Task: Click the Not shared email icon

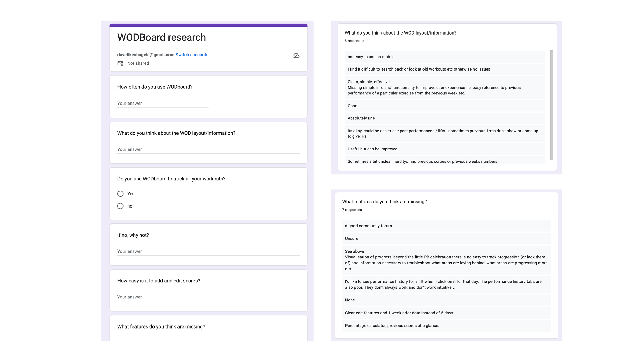Action: (120, 63)
